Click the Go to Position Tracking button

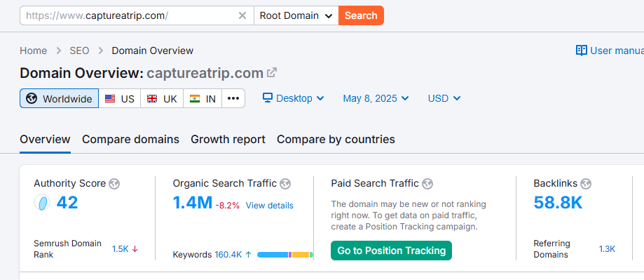point(391,251)
